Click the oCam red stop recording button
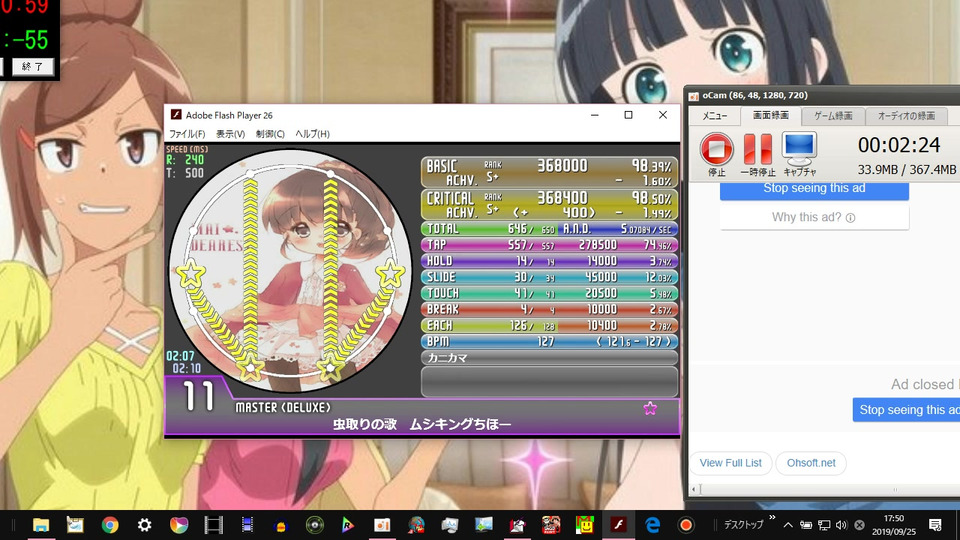This screenshot has width=960, height=540. pyautogui.click(x=716, y=149)
